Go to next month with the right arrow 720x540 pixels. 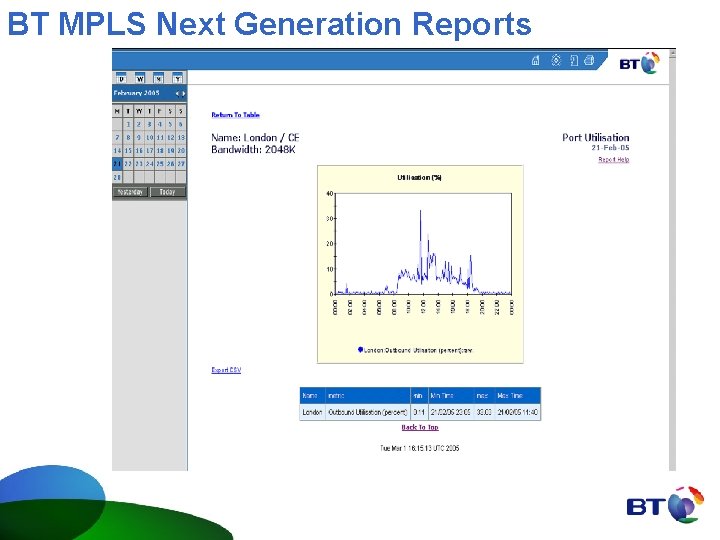point(183,94)
